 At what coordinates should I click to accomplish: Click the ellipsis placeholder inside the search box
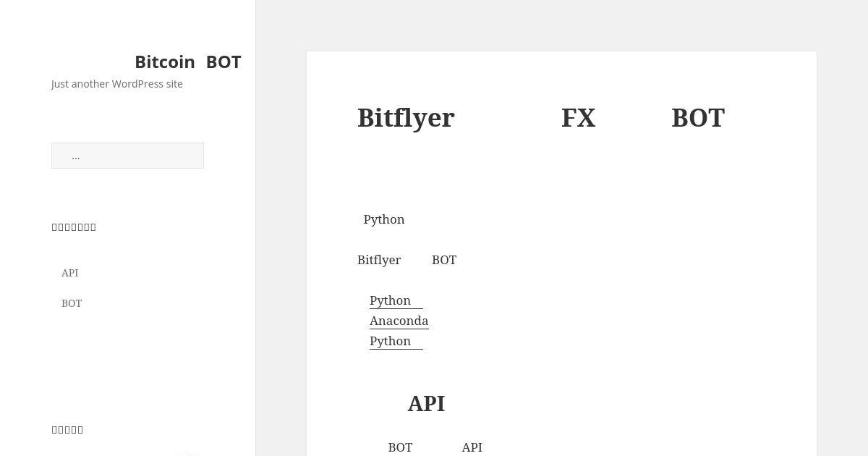click(76, 156)
